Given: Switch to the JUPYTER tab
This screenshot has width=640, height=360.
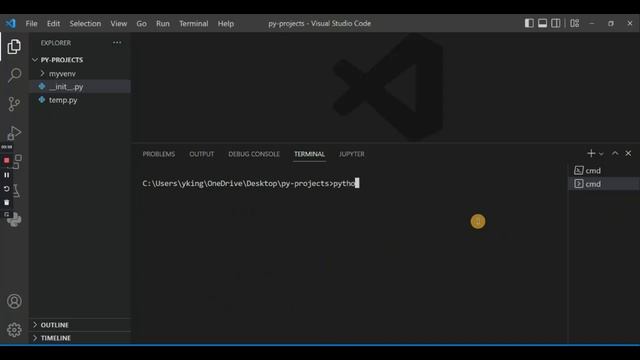Looking at the screenshot, I should pyautogui.click(x=351, y=154).
